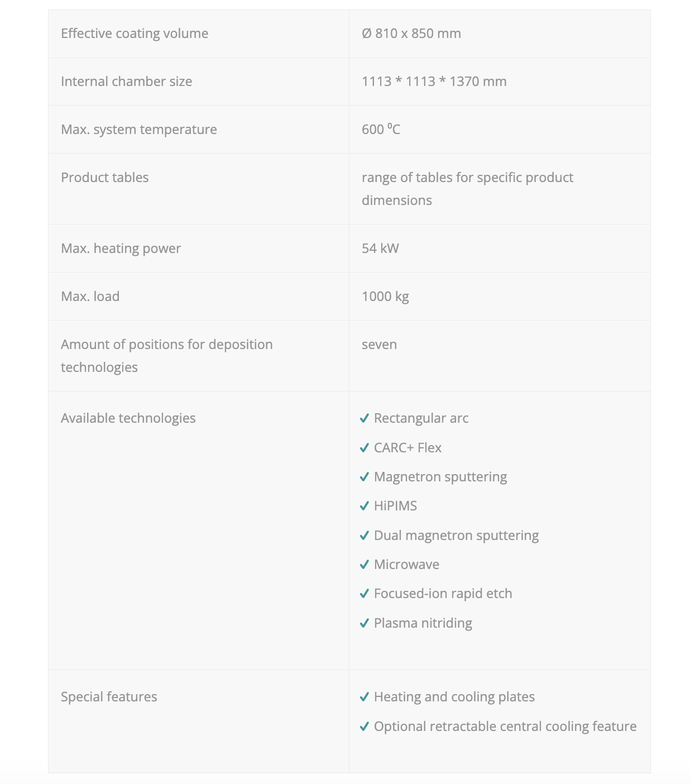Click the Plasma nitriding checkmark icon
The image size is (690, 784).
tap(365, 623)
